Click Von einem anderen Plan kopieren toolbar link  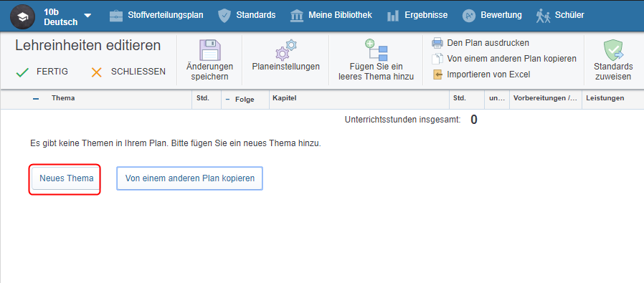(x=512, y=59)
